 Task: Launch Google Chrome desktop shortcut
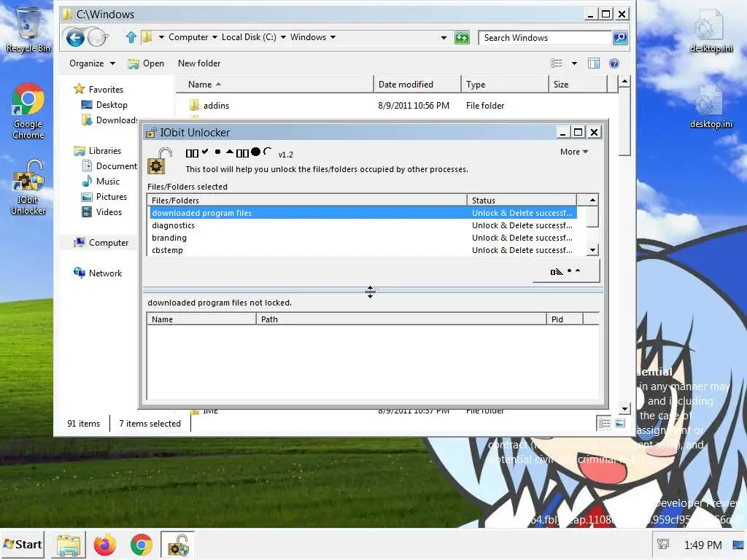coord(28,111)
